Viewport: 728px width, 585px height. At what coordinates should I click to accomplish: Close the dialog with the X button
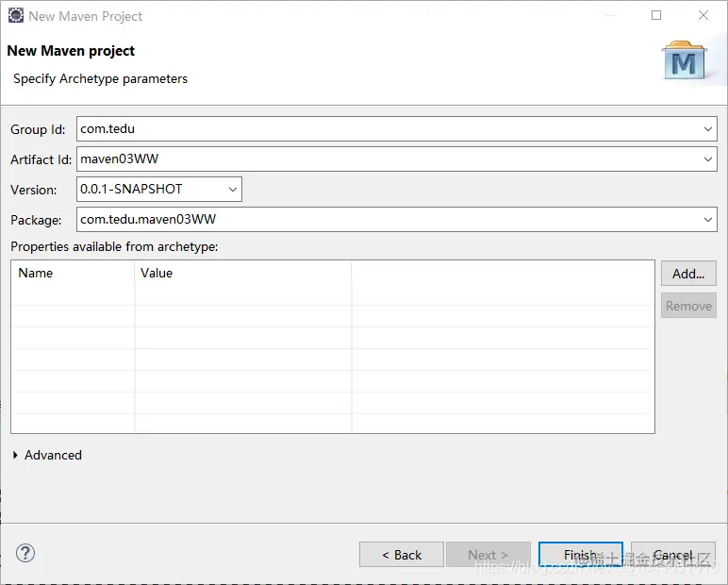[703, 15]
